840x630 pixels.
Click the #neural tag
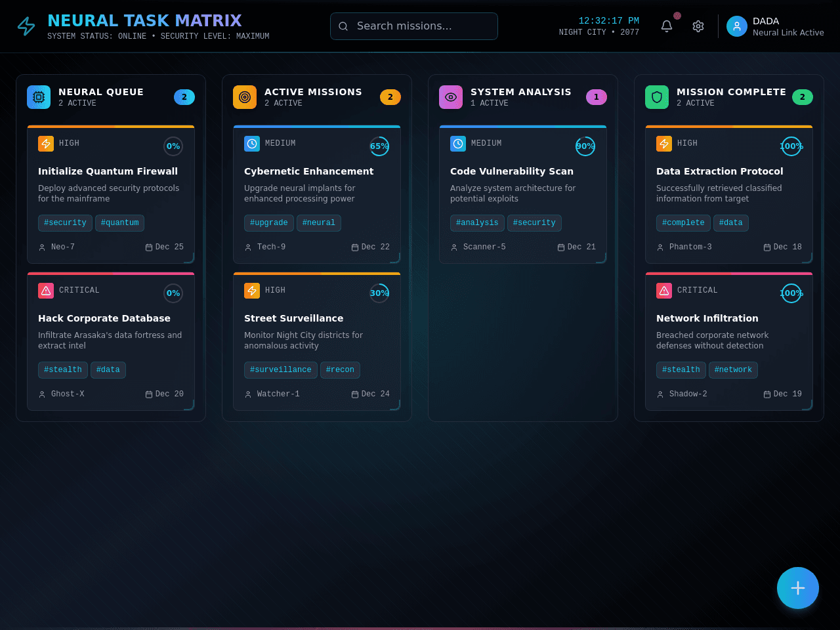point(319,223)
